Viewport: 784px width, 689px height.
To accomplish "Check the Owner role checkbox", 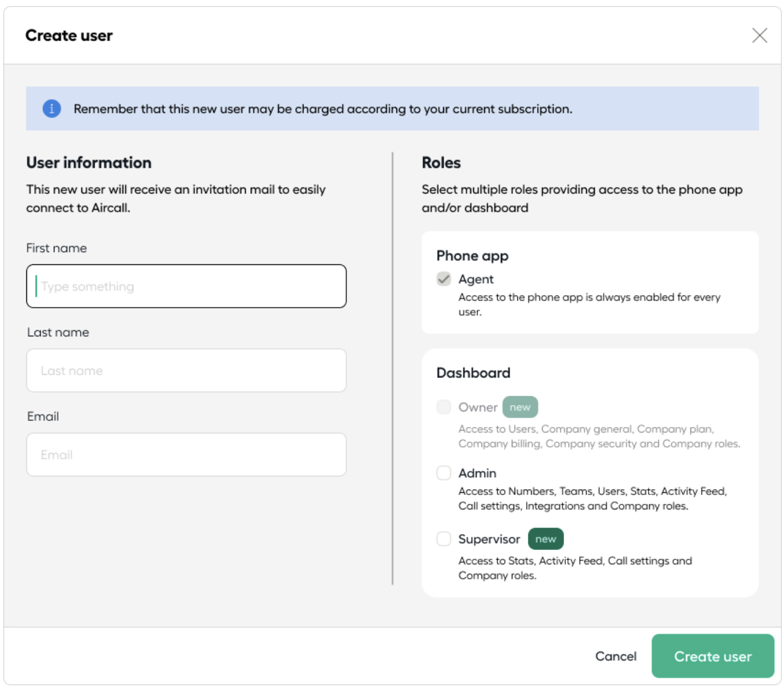I will (444, 407).
